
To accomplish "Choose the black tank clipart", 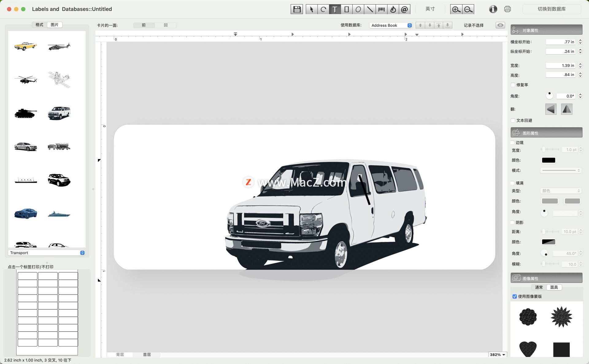I will coord(25,113).
